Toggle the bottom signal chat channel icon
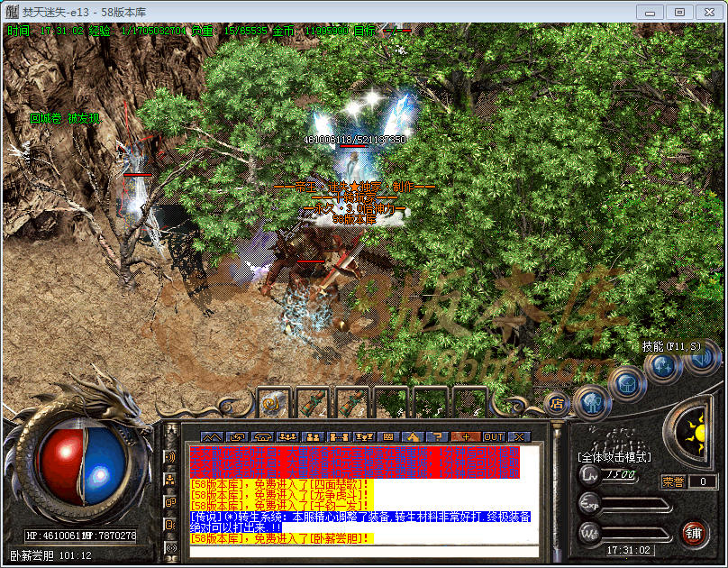The image size is (728, 568). pos(171,548)
